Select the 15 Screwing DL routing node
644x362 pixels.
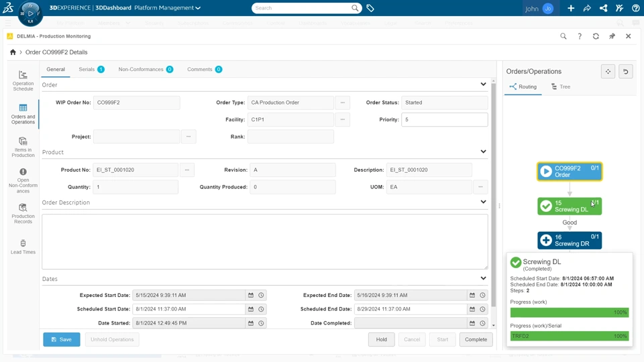pyautogui.click(x=570, y=206)
